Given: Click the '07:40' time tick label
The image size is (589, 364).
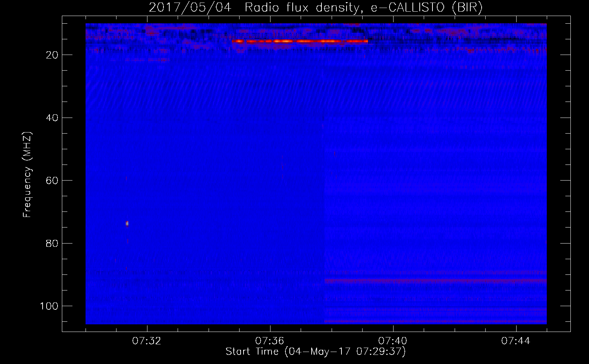Looking at the screenshot, I should 393,341.
